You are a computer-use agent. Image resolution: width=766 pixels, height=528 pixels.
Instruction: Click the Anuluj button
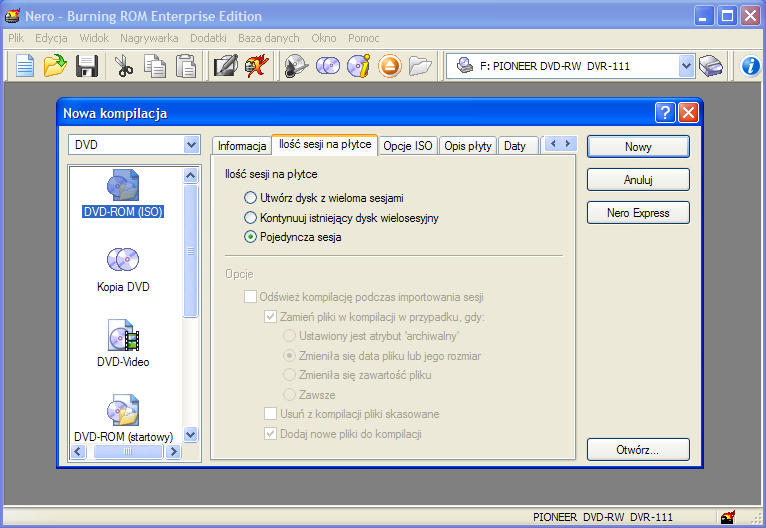tap(638, 180)
